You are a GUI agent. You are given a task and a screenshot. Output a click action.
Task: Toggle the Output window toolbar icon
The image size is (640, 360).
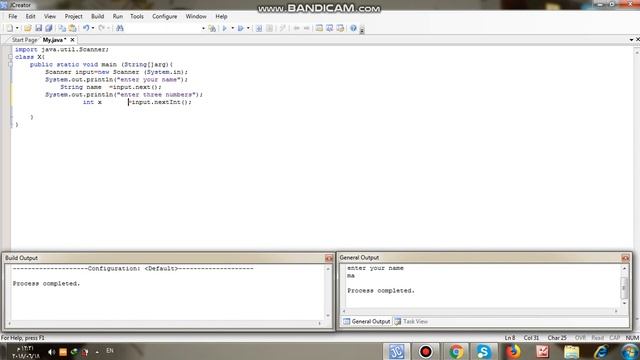tap(329, 28)
